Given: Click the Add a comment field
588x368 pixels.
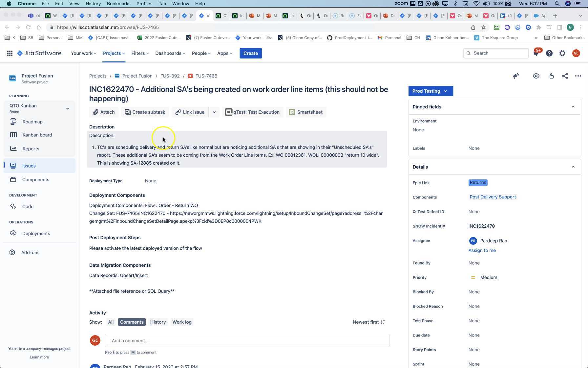Looking at the screenshot, I should pos(247,340).
